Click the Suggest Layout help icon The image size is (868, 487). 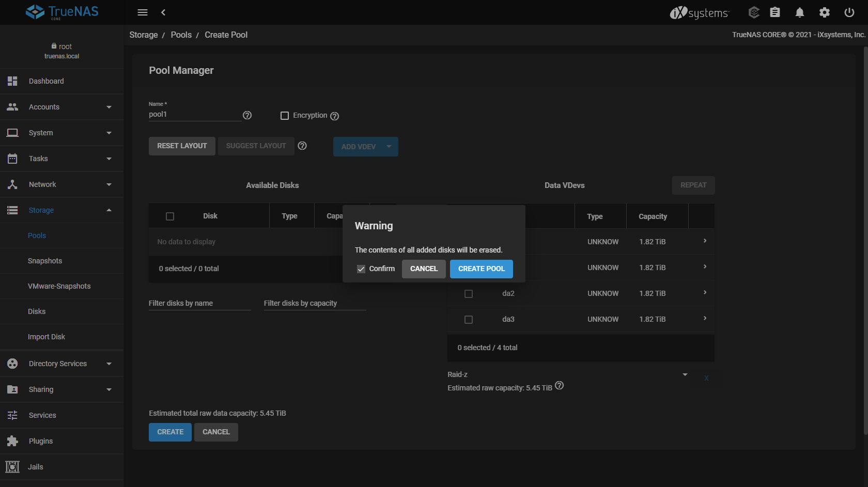[303, 146]
